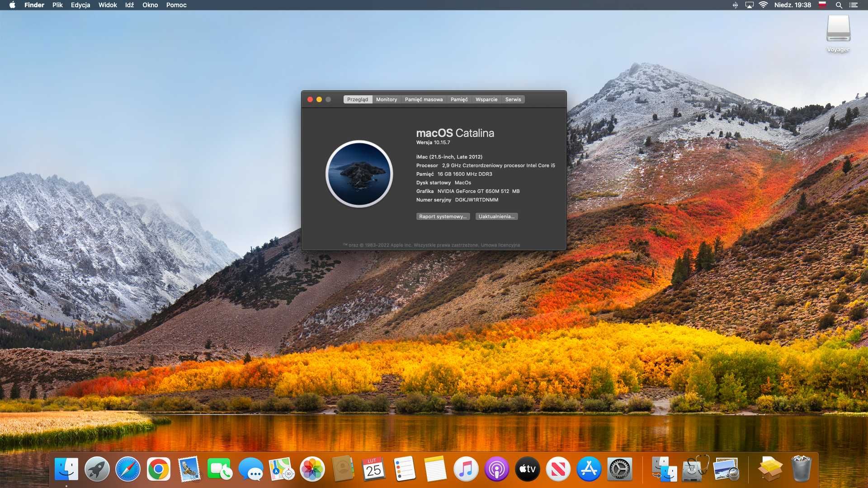The height and width of the screenshot is (488, 868).
Task: Open the Edycja menu
Action: point(80,5)
